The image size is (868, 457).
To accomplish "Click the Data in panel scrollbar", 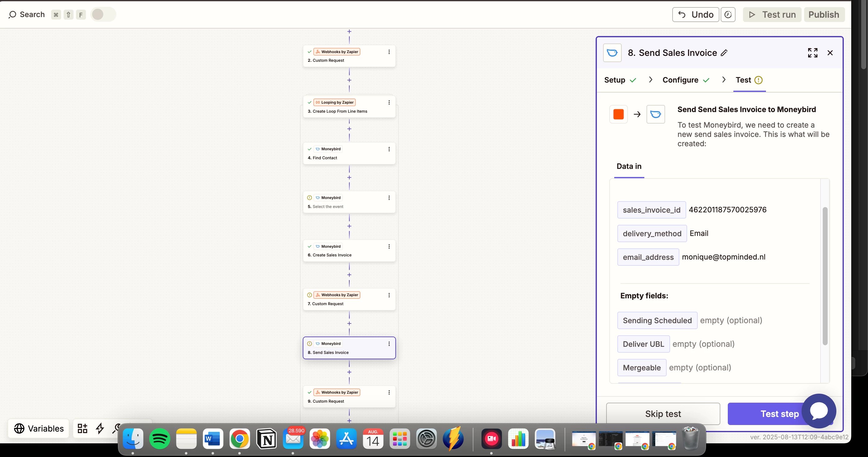I will (825, 276).
